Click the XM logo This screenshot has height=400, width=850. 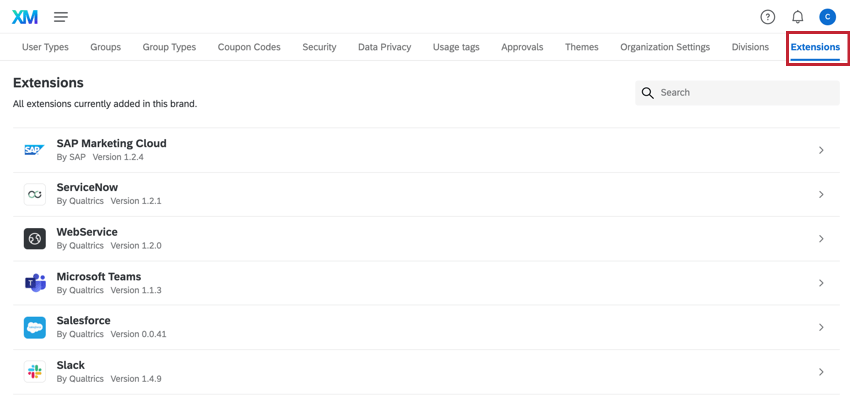pos(25,17)
